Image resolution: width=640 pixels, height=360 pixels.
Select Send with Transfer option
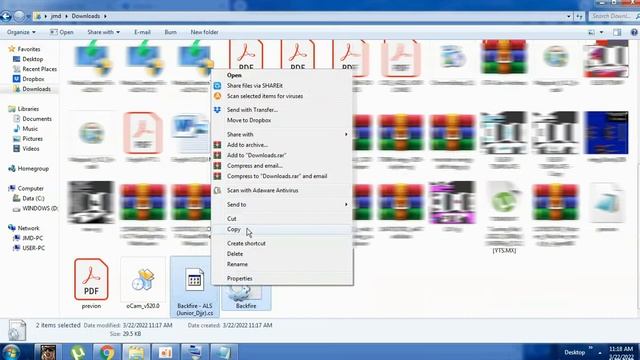(282, 110)
